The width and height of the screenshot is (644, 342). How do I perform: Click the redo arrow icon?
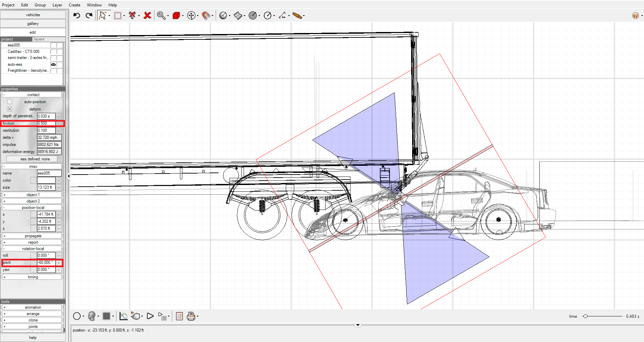[x=89, y=15]
